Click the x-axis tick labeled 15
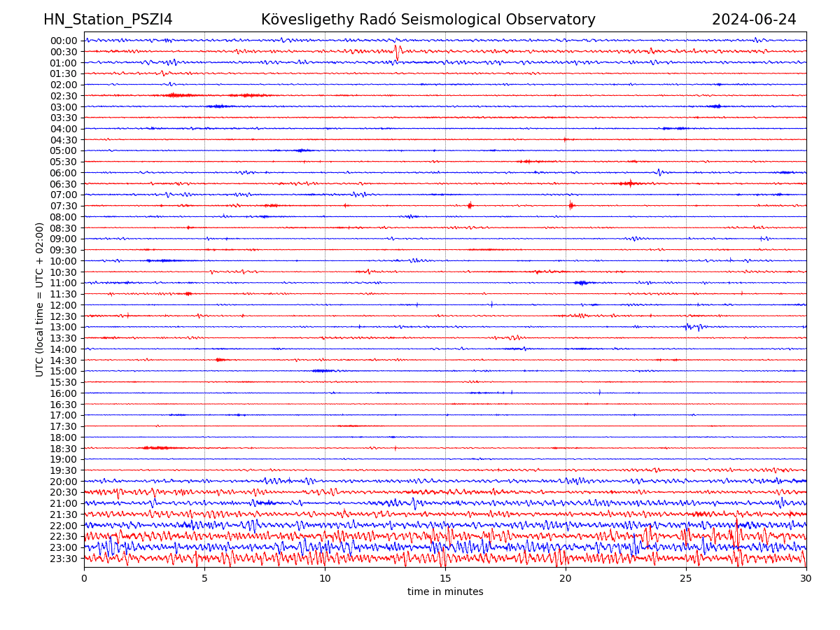The width and height of the screenshot is (840, 630). click(x=445, y=579)
